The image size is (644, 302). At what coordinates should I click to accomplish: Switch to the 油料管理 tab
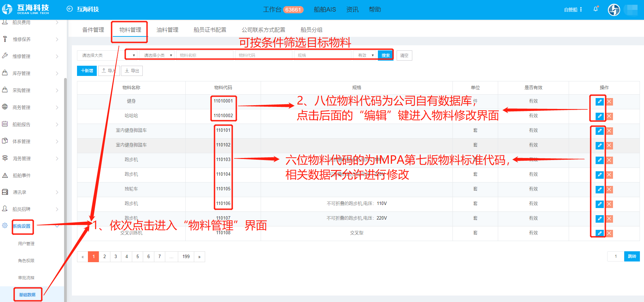[167, 30]
